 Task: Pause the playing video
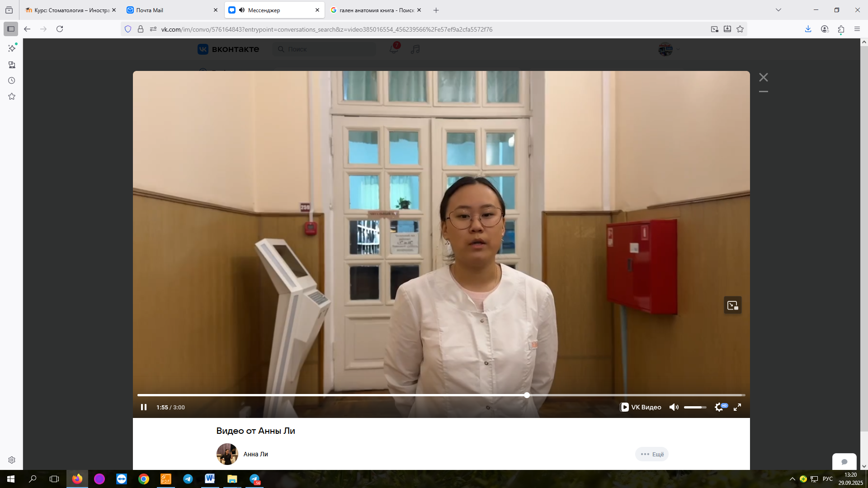pos(144,407)
